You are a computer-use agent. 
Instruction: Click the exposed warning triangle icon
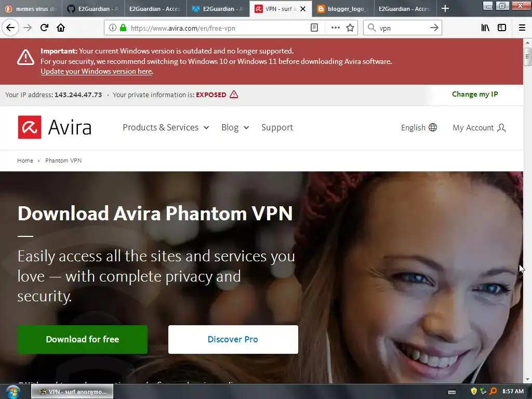coord(234,95)
